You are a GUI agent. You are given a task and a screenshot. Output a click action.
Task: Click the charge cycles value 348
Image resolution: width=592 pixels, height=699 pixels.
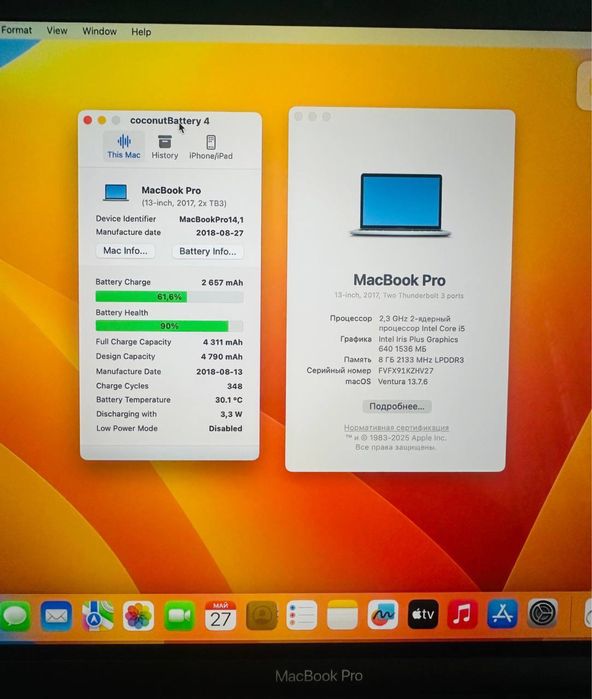(234, 386)
